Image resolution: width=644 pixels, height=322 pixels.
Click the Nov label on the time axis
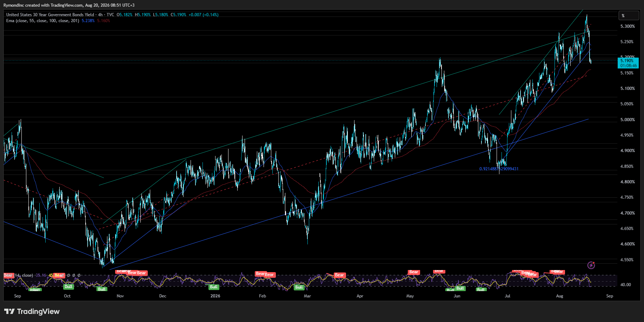(120, 296)
